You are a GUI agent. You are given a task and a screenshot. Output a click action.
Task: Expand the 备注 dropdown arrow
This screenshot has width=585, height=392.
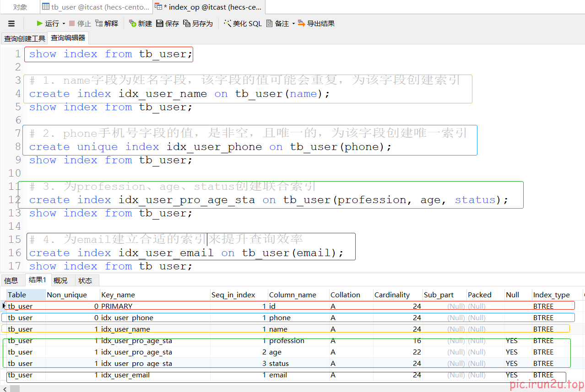[x=293, y=23]
